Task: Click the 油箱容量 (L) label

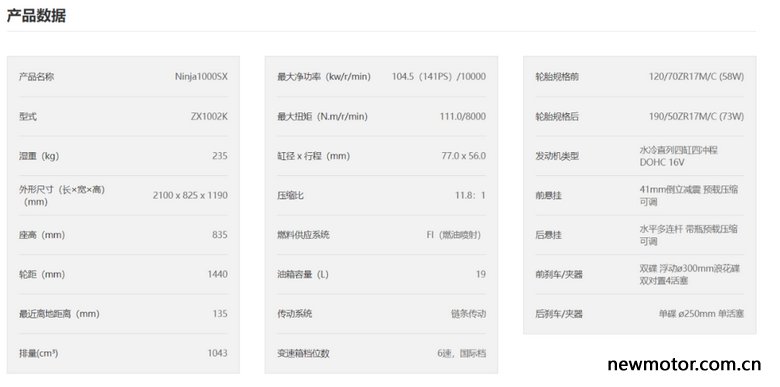Action: 303,274
